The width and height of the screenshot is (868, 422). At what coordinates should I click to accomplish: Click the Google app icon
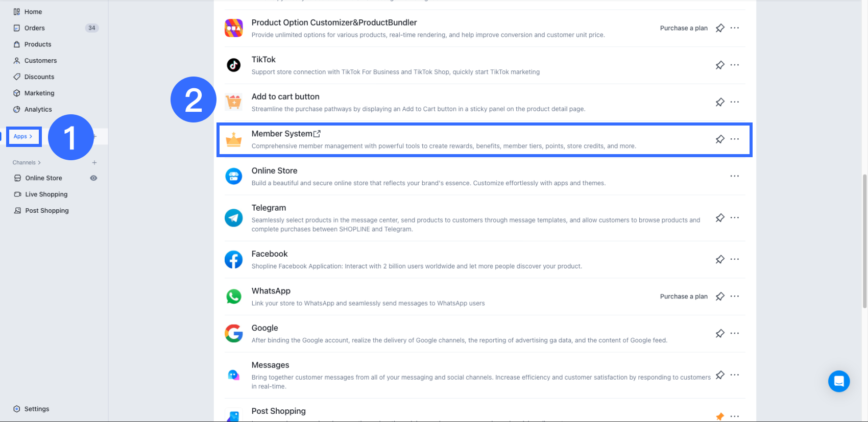[x=233, y=333]
